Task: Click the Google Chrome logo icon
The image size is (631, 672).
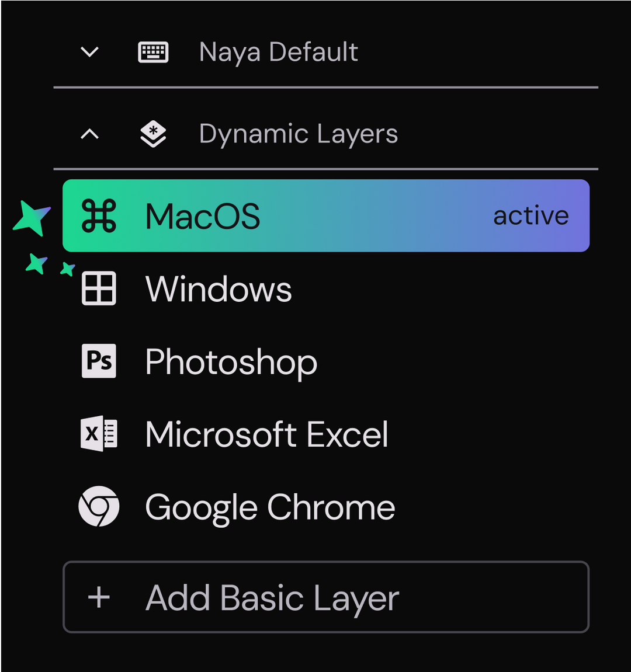Action: point(99,506)
